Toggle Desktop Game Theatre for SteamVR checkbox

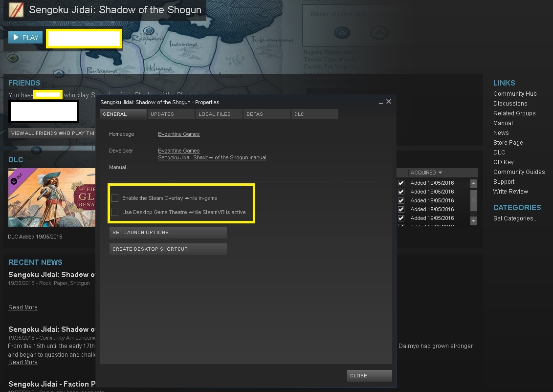click(114, 212)
